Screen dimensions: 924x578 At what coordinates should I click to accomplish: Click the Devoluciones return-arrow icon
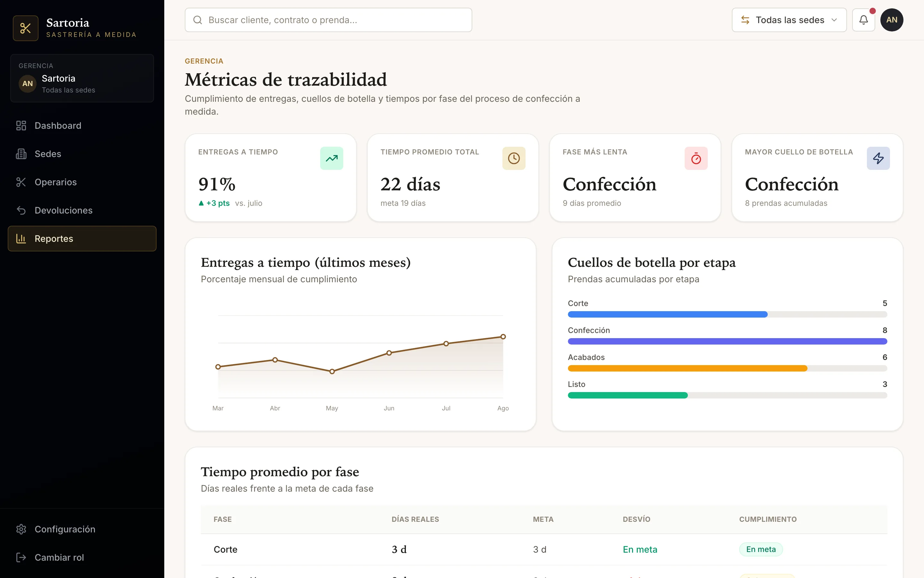pyautogui.click(x=21, y=211)
